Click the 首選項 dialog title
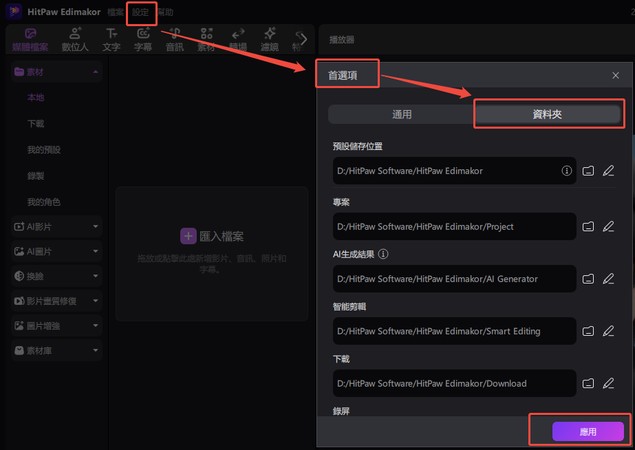Screen dimensions: 635x450 [x=343, y=75]
